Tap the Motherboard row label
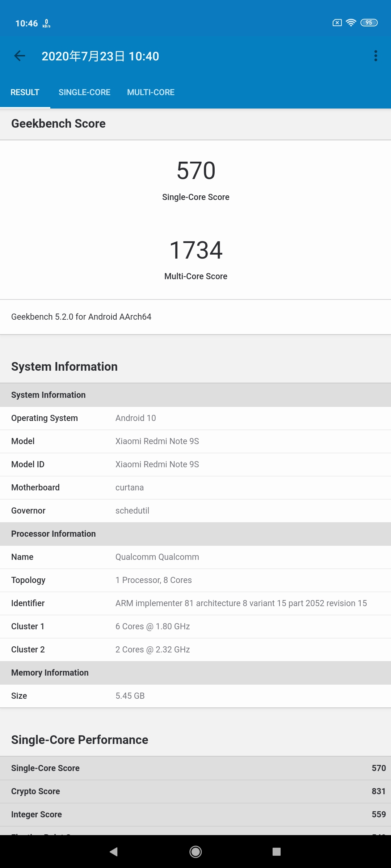Viewport: 391px width, 868px height. click(x=35, y=488)
